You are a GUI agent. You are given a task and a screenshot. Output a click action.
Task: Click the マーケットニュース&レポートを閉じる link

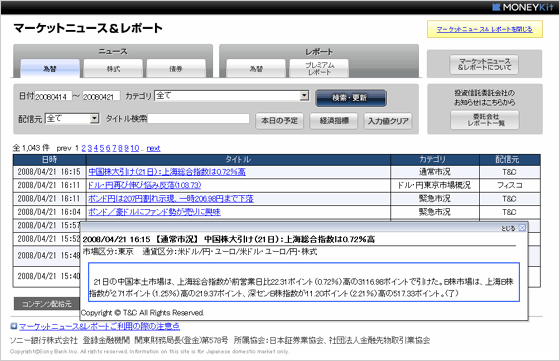click(x=485, y=29)
